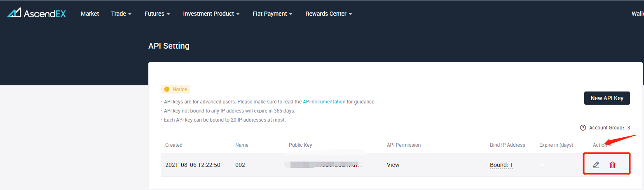Click the AscendEX logo
This screenshot has width=644, height=190.
36,14
